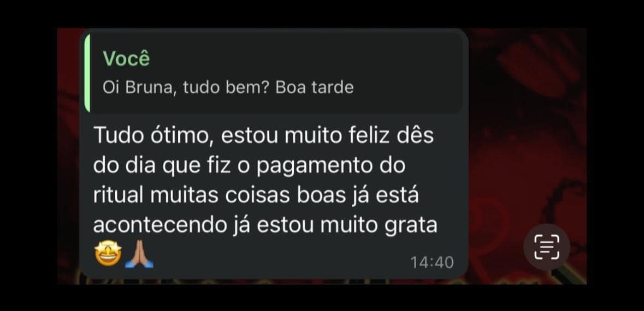Tap red wallpaper strip left of bubble

tap(68, 156)
